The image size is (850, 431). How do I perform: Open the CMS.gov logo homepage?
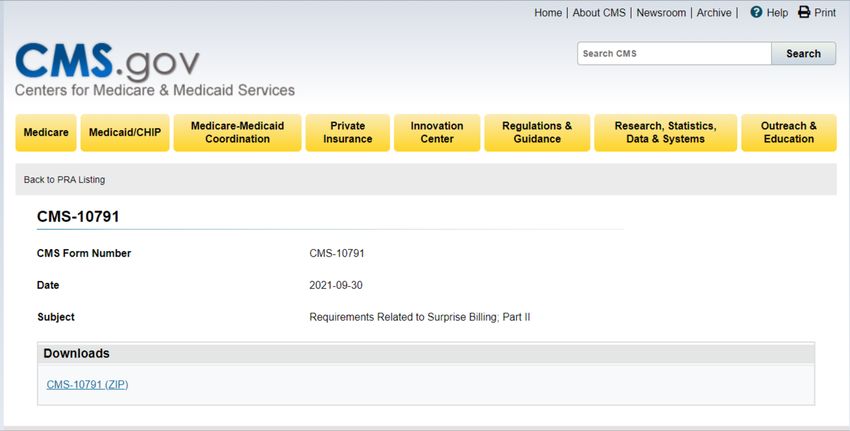click(x=107, y=61)
